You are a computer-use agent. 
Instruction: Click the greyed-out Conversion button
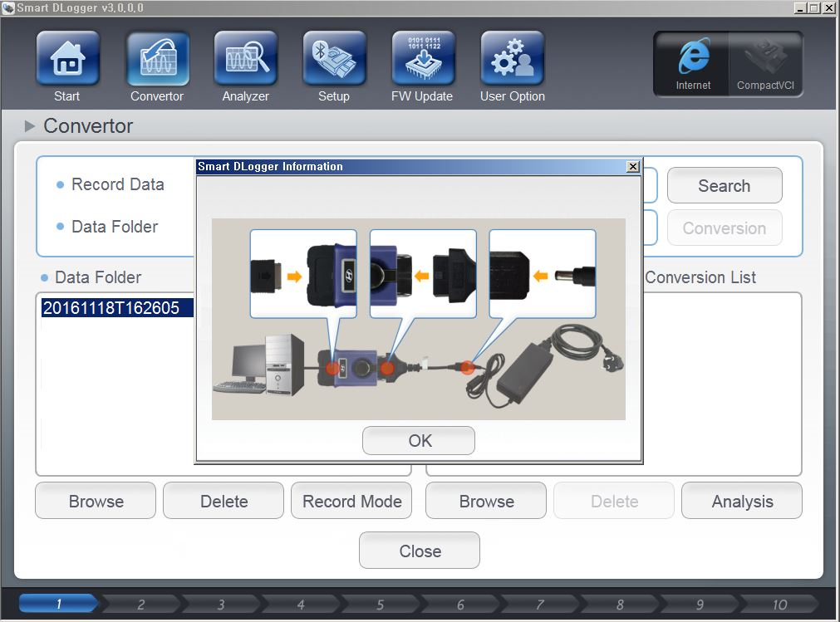pos(725,228)
